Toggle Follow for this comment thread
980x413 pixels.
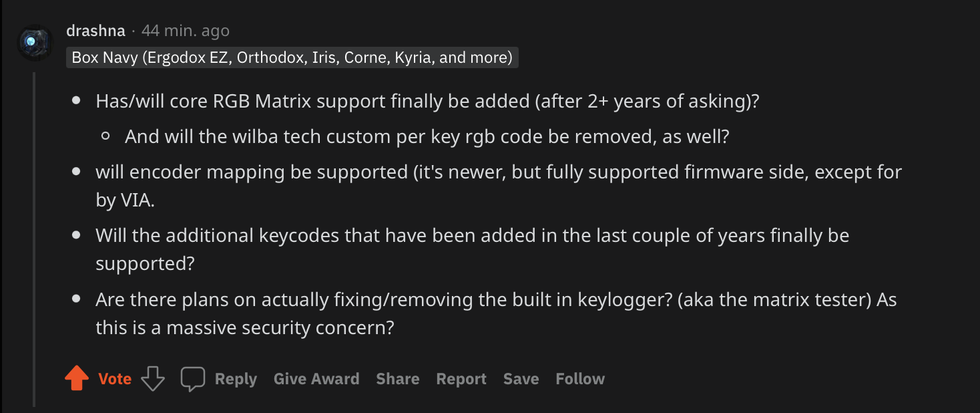[580, 379]
